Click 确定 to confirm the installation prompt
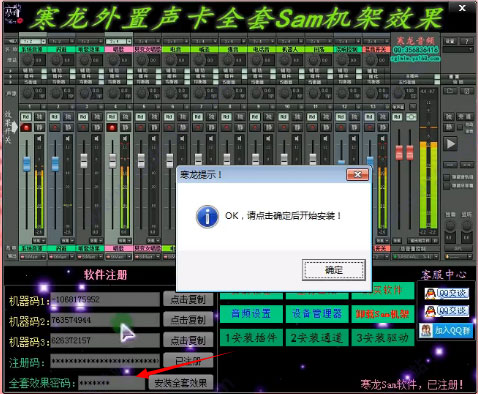This screenshot has width=478, height=394. point(334,270)
